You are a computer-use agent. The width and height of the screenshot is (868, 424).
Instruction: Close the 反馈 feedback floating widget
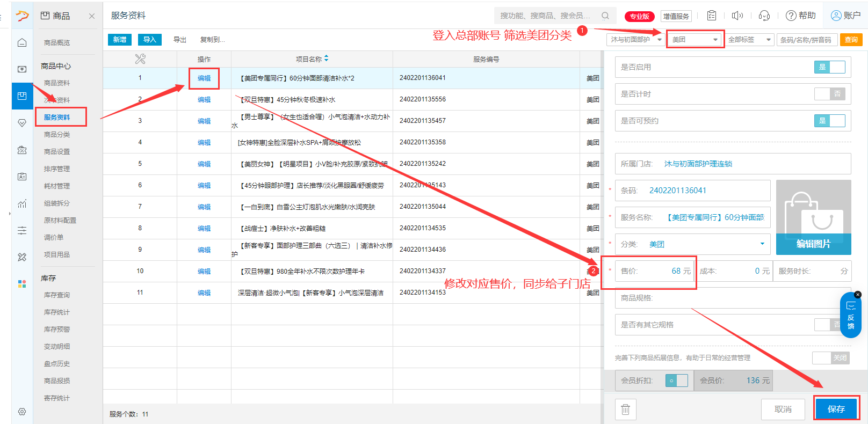tap(858, 295)
